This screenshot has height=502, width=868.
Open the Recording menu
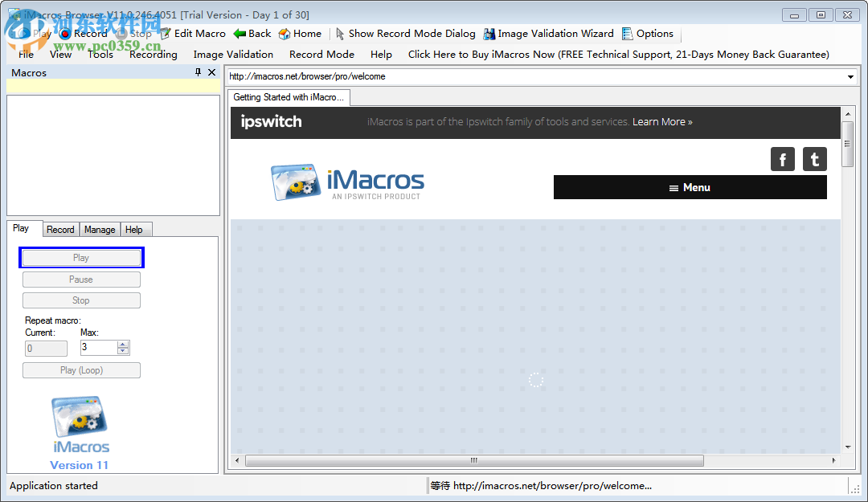coord(154,55)
